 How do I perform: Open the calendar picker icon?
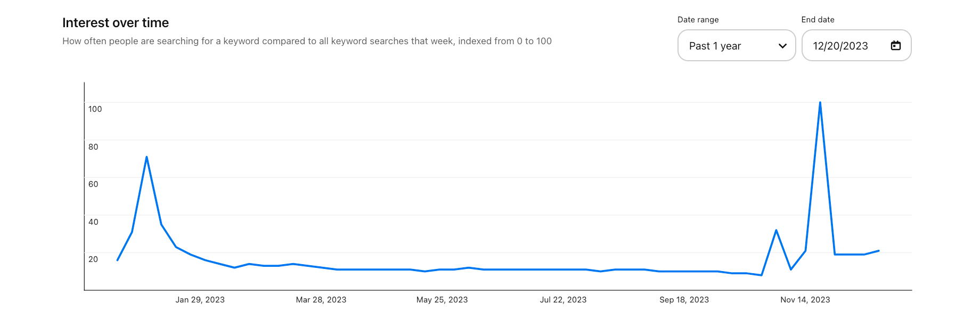(x=896, y=46)
